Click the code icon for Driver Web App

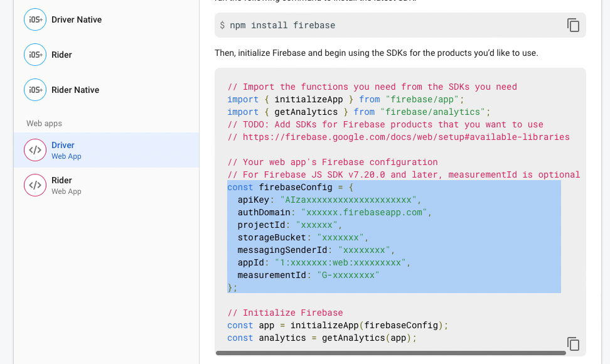pos(35,150)
